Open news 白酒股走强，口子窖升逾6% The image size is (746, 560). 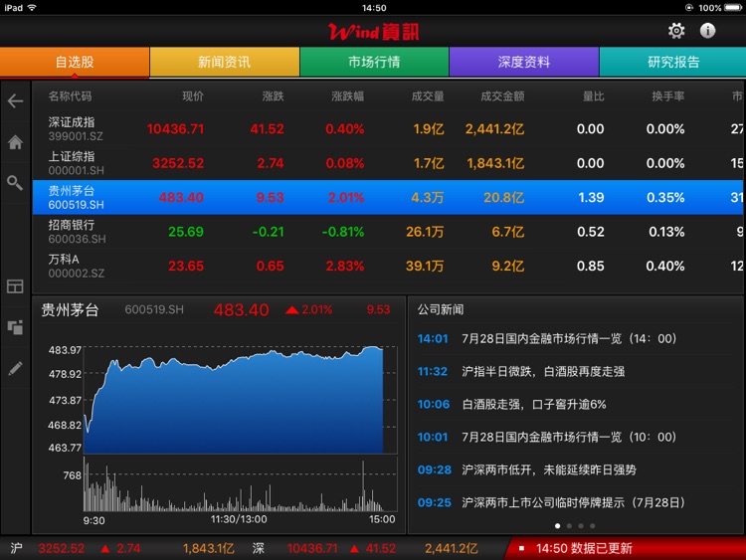tap(576, 405)
